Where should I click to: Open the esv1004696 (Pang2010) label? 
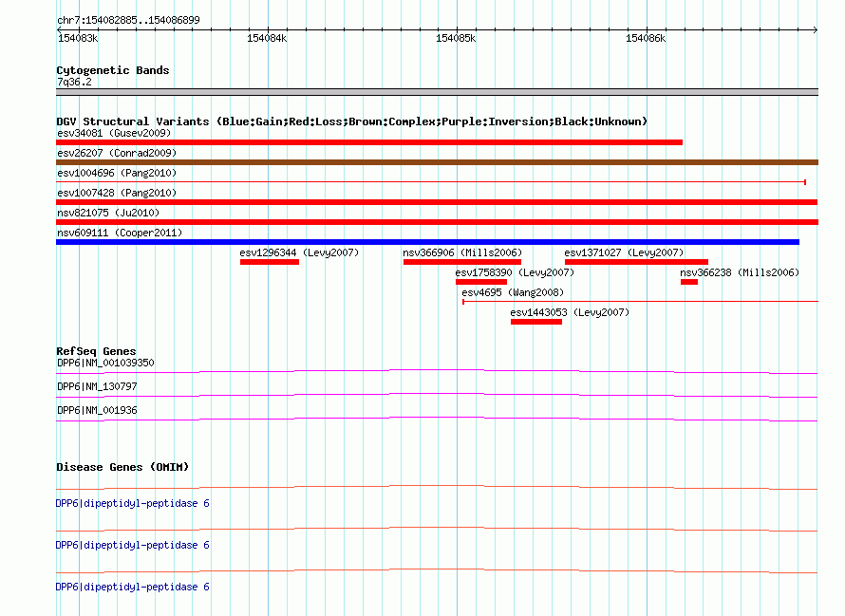pos(117,173)
